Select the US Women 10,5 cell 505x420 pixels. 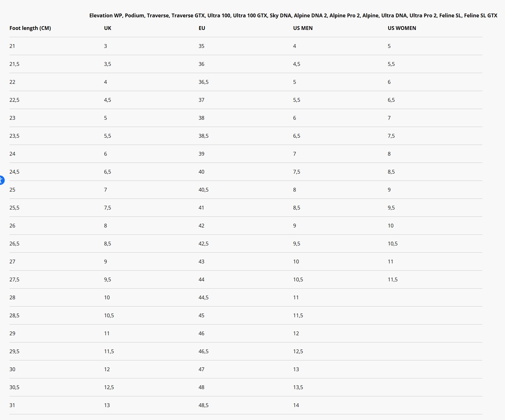tap(393, 244)
